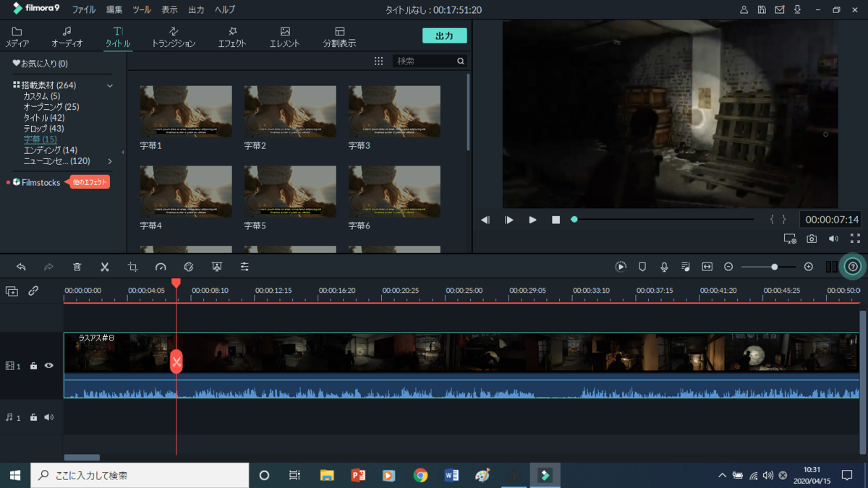868x488 pixels.
Task: Open the トランジション tab
Action: click(x=174, y=37)
